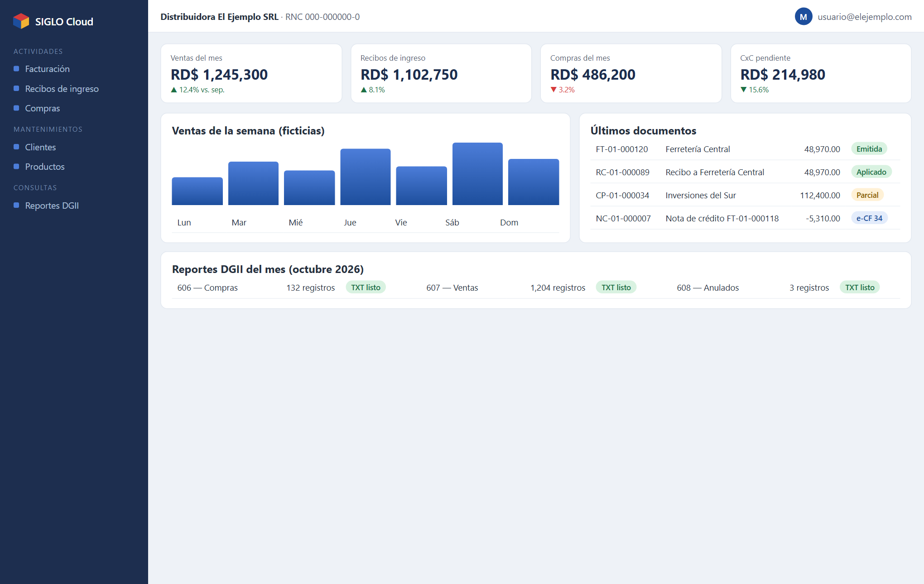Screen dimensions: 924x584
Task: Click the e-CF 34 badge
Action: pyautogui.click(x=869, y=218)
